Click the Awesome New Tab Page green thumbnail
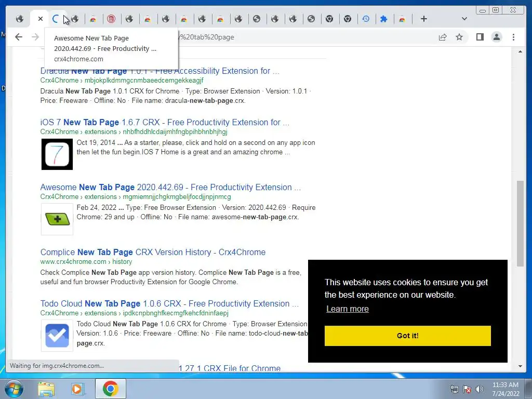This screenshot has height=399, width=532. point(57,219)
